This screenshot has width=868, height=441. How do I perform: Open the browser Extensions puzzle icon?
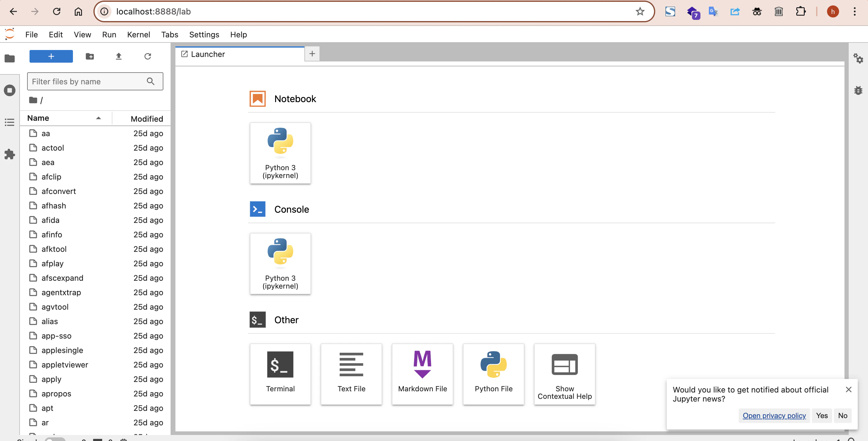(x=800, y=11)
